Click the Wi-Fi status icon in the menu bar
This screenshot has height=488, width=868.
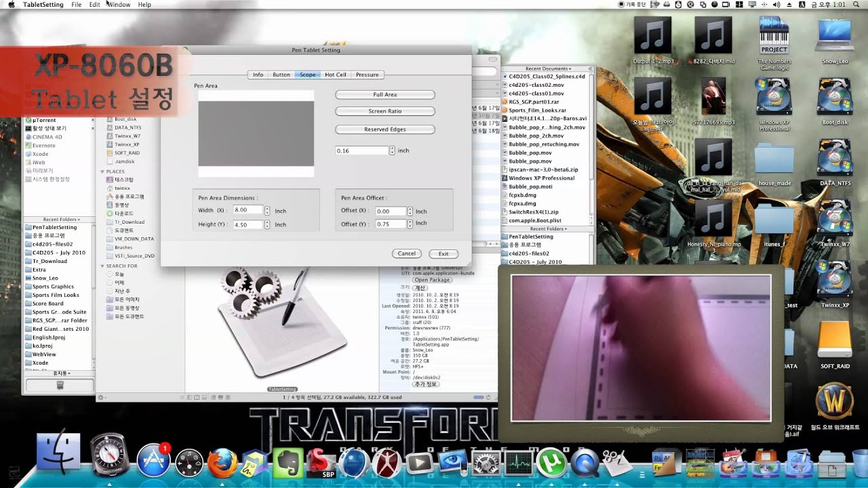pyautogui.click(x=656, y=4)
